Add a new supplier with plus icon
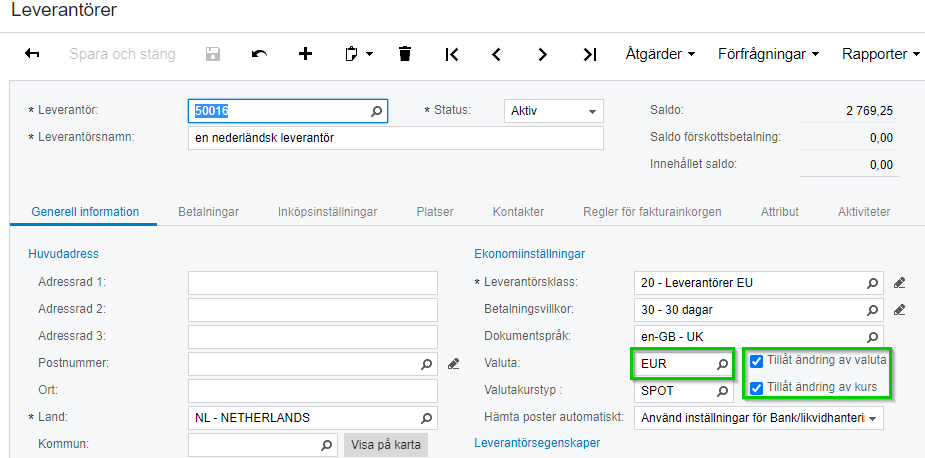The image size is (925, 458). (x=305, y=54)
